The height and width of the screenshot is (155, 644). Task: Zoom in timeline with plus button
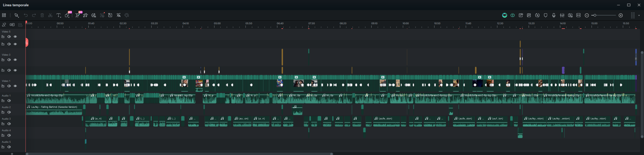tap(621, 15)
